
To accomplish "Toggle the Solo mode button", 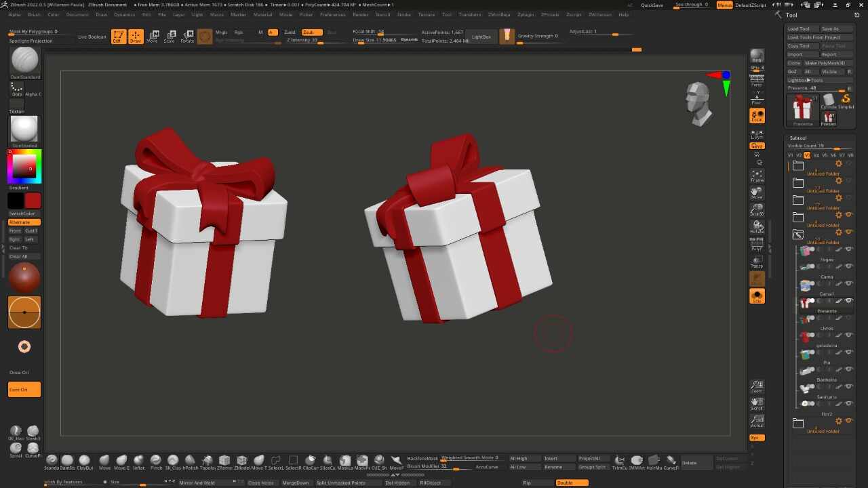I will [757, 296].
